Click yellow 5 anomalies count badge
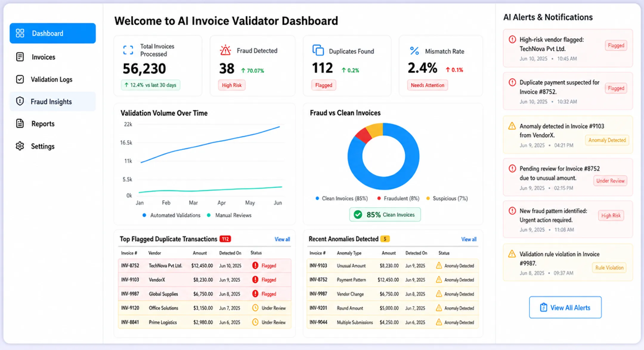The height and width of the screenshot is (350, 644). point(385,239)
